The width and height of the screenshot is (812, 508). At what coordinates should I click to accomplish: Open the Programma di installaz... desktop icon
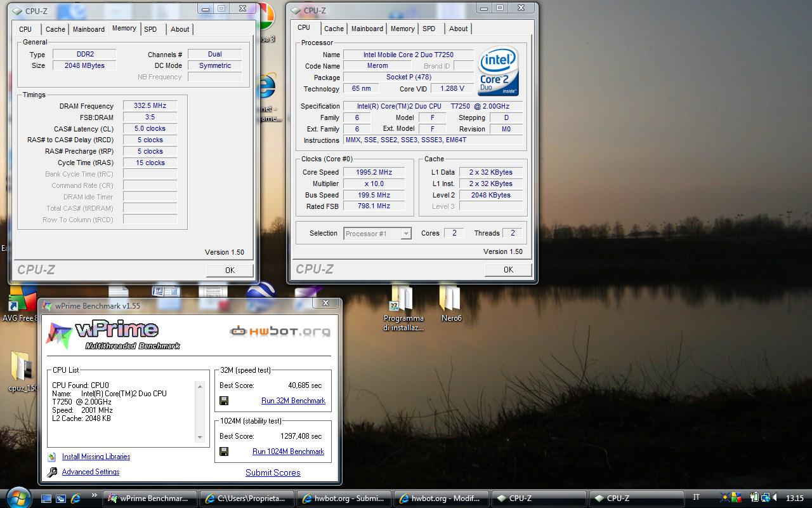tap(403, 309)
